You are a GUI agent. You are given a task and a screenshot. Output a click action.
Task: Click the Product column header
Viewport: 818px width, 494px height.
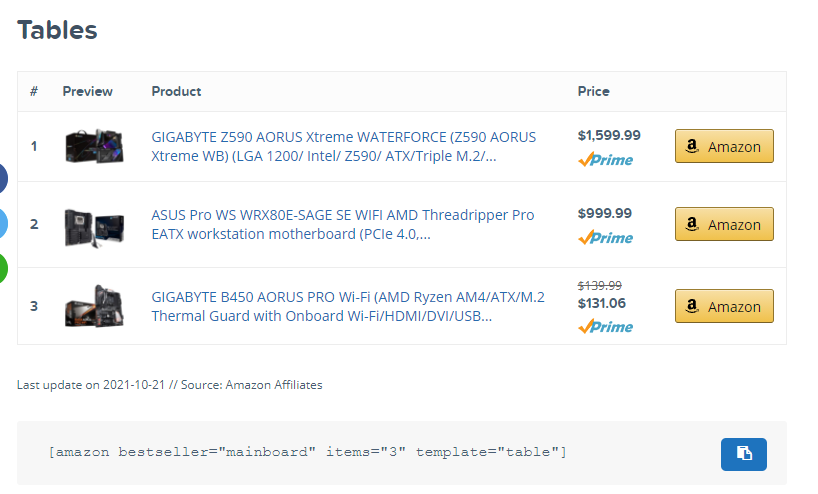click(x=176, y=91)
